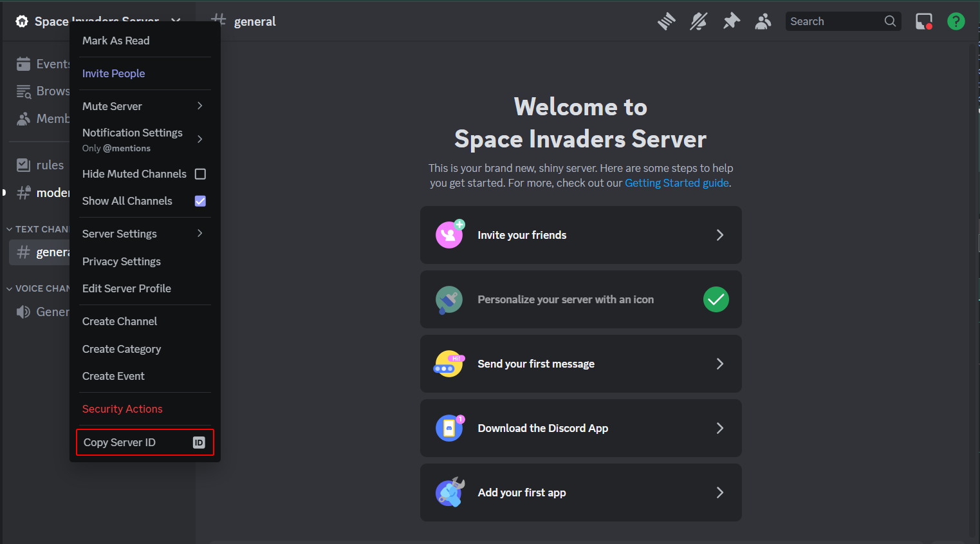This screenshot has width=980, height=544.
Task: Select Create Event menu item
Action: click(145, 376)
